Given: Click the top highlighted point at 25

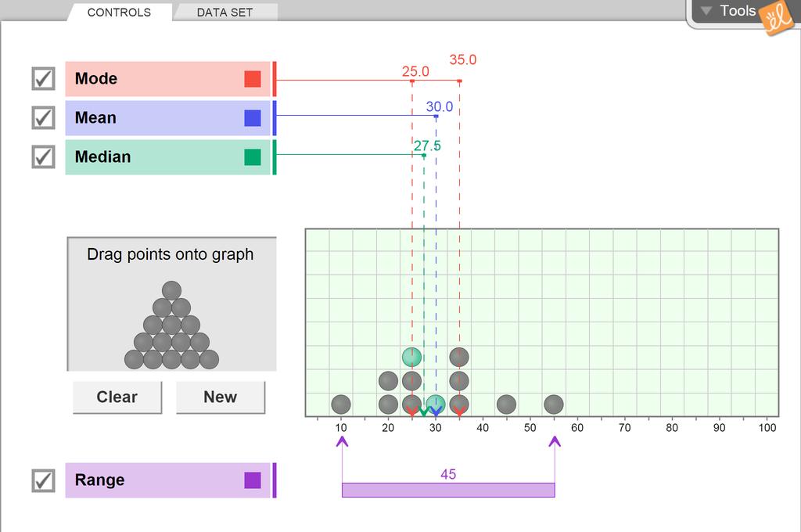Looking at the screenshot, I should click(x=411, y=358).
